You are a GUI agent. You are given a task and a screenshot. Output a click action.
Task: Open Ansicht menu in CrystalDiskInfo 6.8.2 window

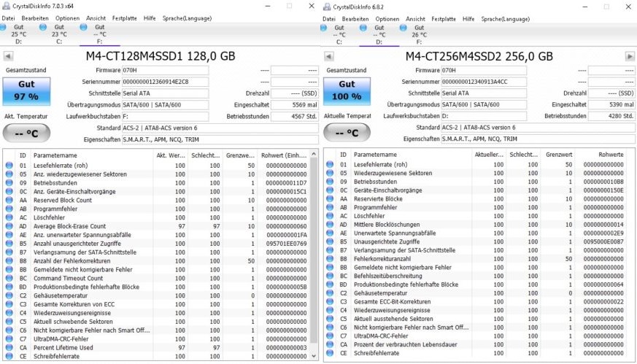pos(415,19)
